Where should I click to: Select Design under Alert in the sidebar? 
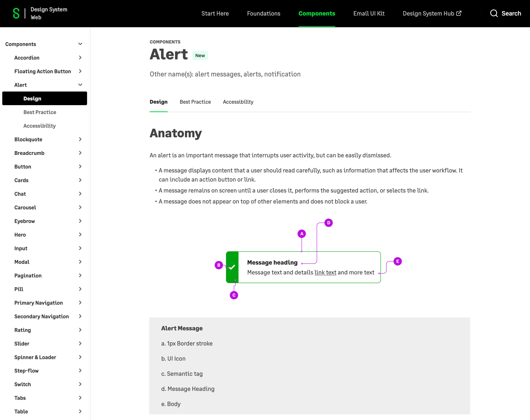44,99
